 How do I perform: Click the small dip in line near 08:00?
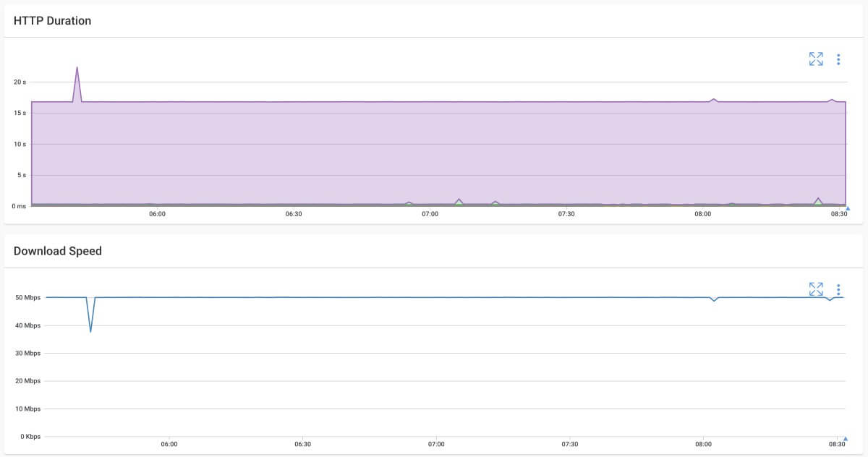click(x=715, y=299)
